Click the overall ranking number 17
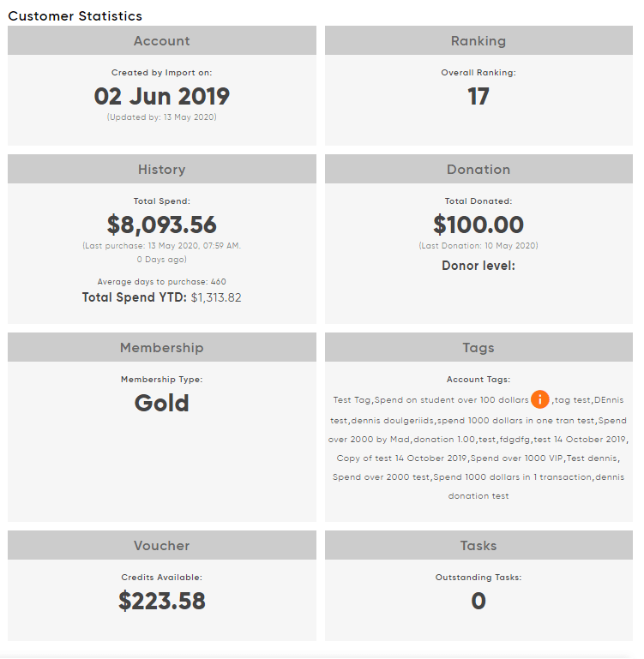The width and height of the screenshot is (644, 659). click(x=478, y=96)
